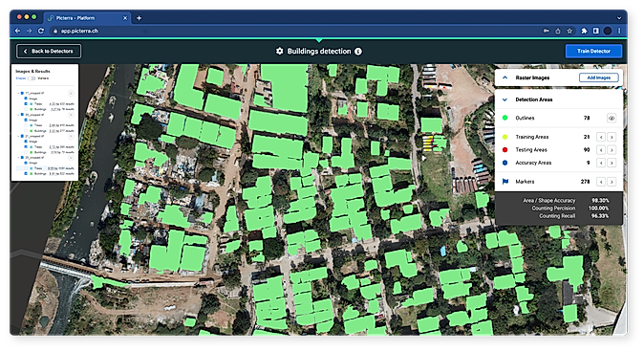Select the Picterra - Platform browser tab
This screenshot has height=352, width=644.
coord(88,18)
